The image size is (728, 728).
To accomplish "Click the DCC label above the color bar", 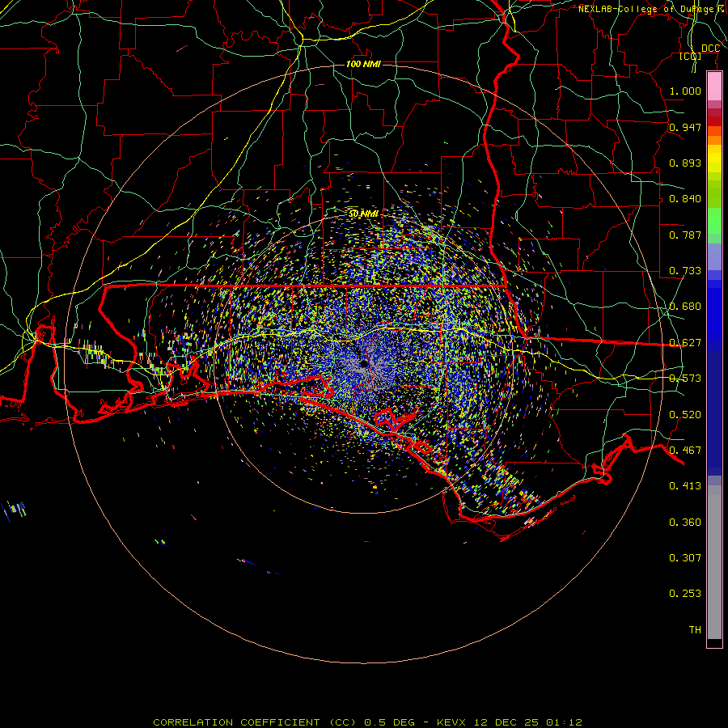I will tap(710, 49).
